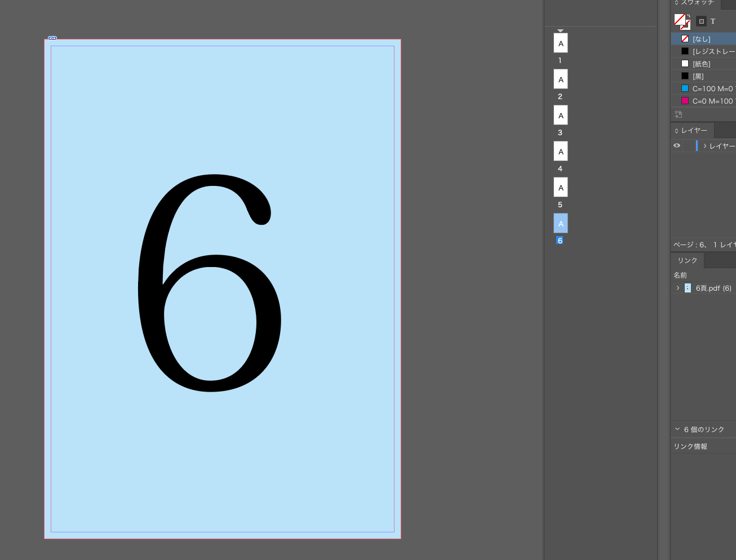
Task: Select the formatting affects container button
Action: point(701,21)
